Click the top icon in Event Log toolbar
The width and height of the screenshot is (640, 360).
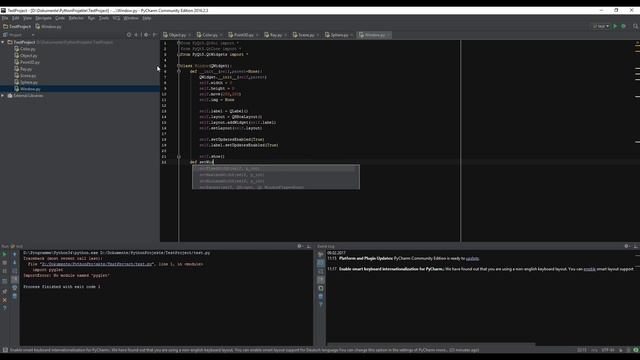(x=321, y=254)
